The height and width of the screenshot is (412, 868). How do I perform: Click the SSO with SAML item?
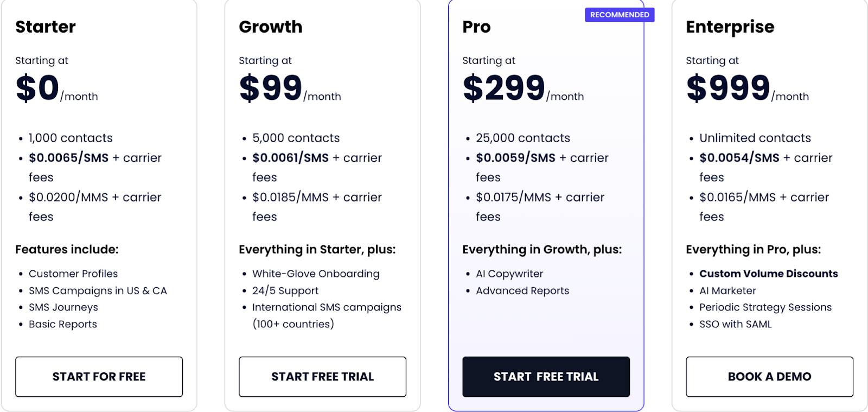click(735, 324)
